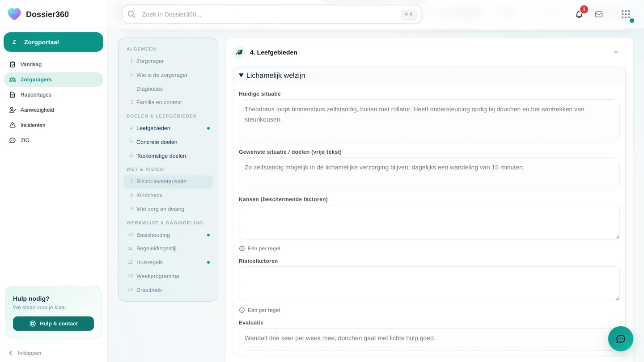The width and height of the screenshot is (644, 362).
Task: Go to Vandaag in the sidebar
Action: tap(53, 64)
